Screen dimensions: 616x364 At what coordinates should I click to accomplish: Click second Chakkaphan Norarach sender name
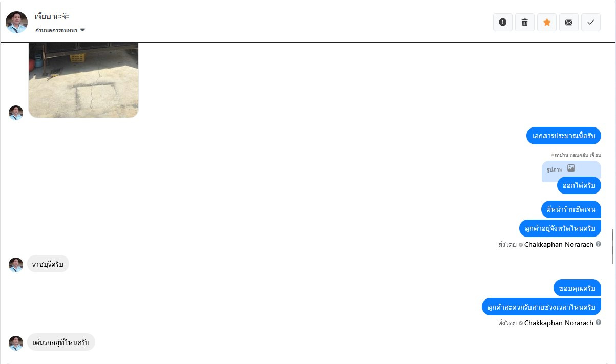point(559,323)
